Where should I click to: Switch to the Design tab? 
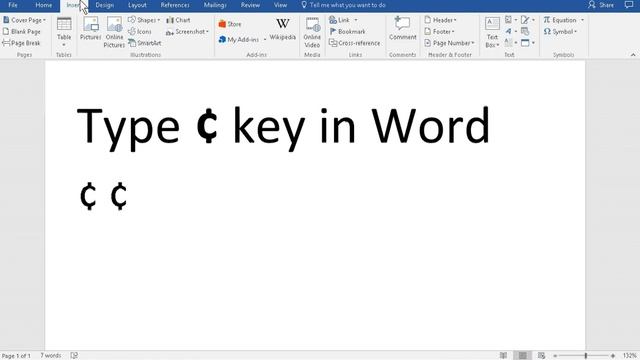tap(104, 5)
